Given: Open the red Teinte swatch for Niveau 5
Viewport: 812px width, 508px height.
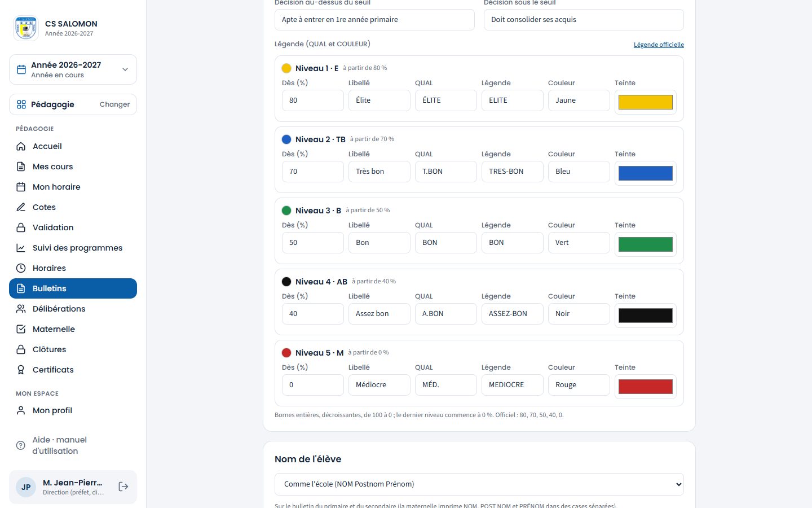Looking at the screenshot, I should point(646,387).
